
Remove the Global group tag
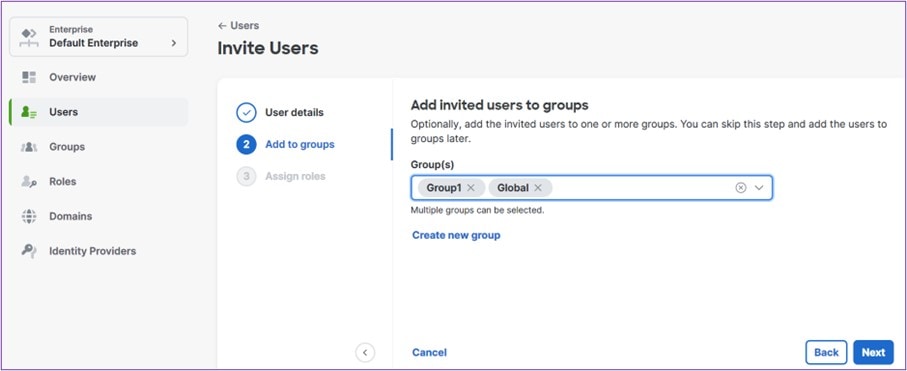538,188
